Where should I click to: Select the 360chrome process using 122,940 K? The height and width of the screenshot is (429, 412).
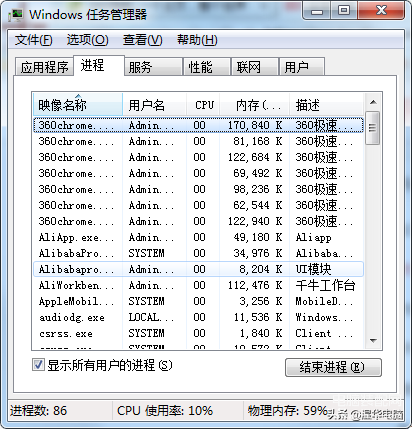pyautogui.click(x=198, y=221)
